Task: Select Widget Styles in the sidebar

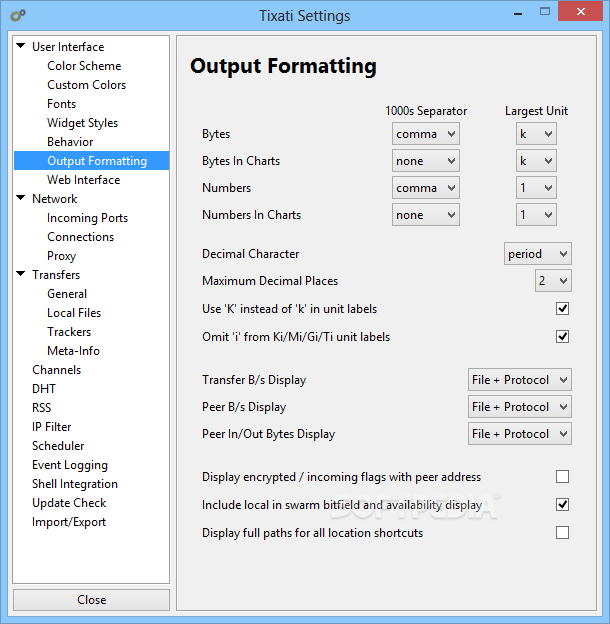Action: click(82, 123)
